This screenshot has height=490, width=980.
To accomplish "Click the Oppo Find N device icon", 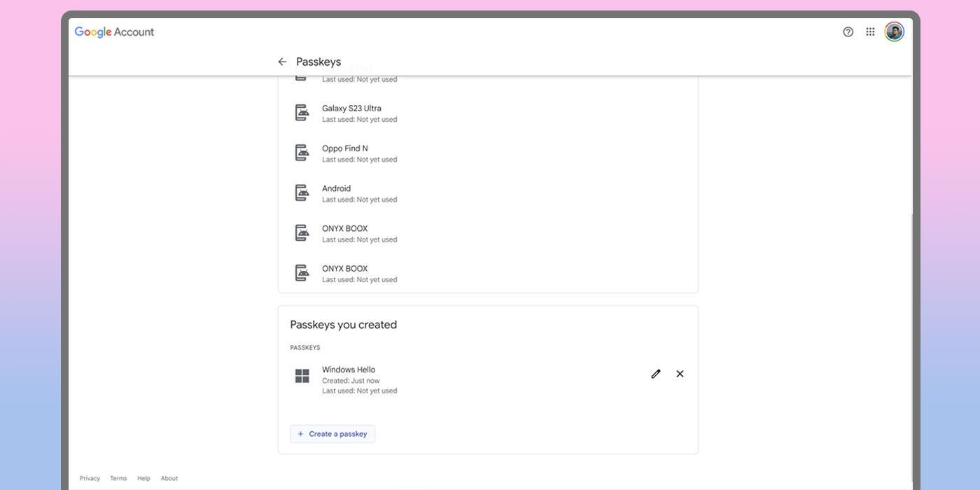I will coord(302,153).
